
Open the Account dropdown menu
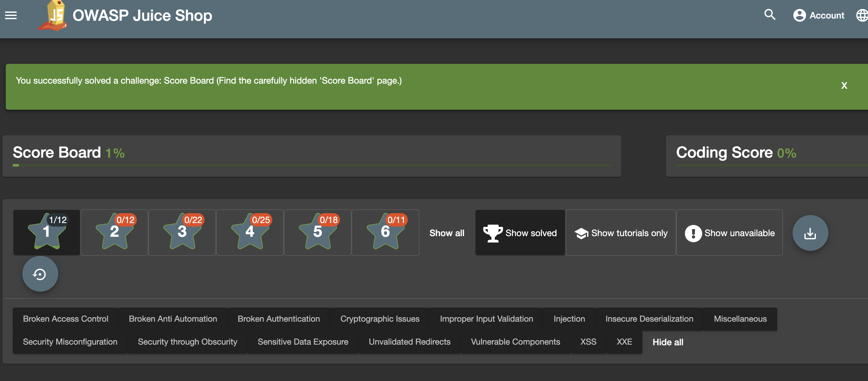818,16
